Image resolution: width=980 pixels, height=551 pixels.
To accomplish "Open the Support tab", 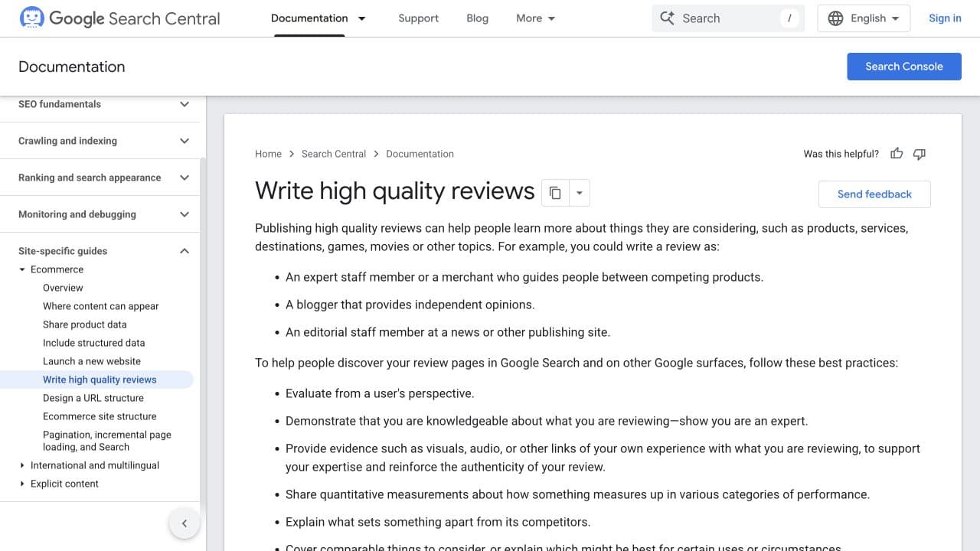I will tap(418, 18).
